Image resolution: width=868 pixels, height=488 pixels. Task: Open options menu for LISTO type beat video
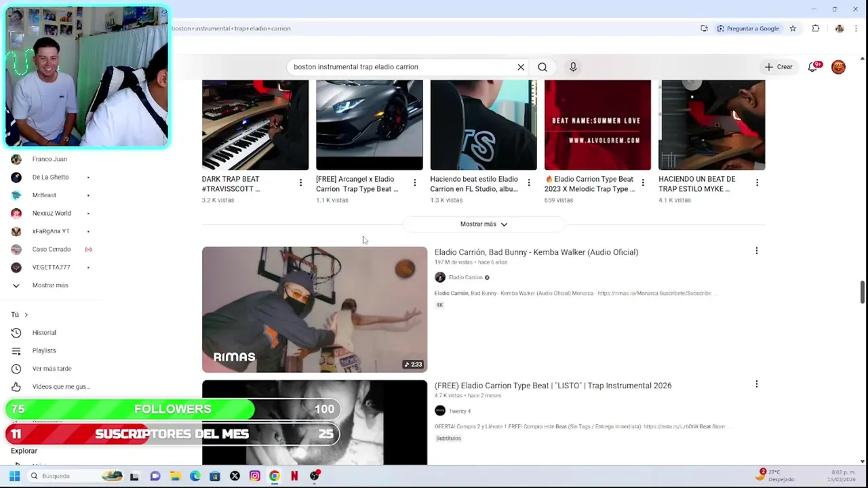click(x=757, y=384)
